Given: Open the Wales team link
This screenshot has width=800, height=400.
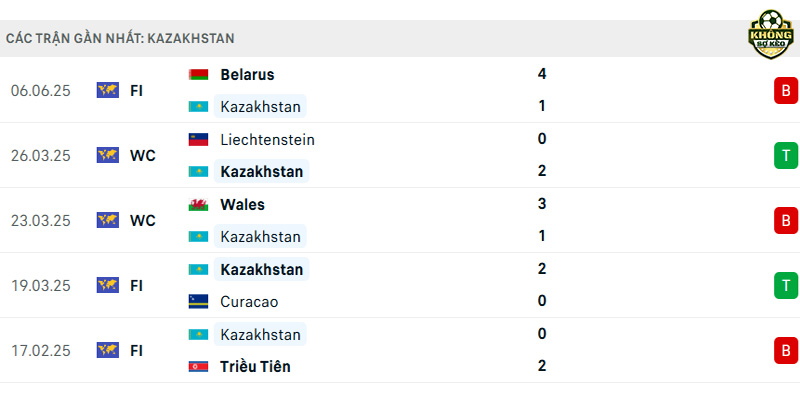Looking at the screenshot, I should tap(242, 205).
